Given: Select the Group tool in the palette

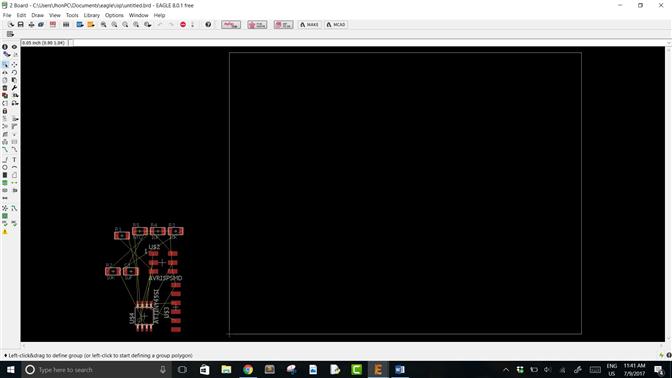Looking at the screenshot, I should 5,64.
